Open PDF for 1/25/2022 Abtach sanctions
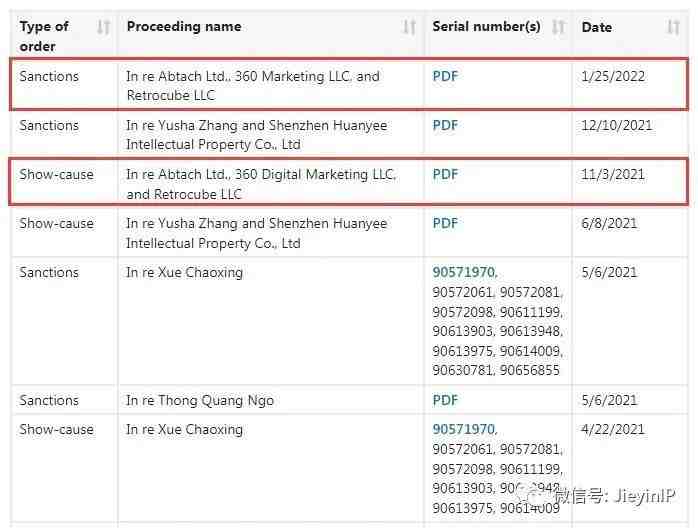Screen dimensions: 698x528 [445, 76]
